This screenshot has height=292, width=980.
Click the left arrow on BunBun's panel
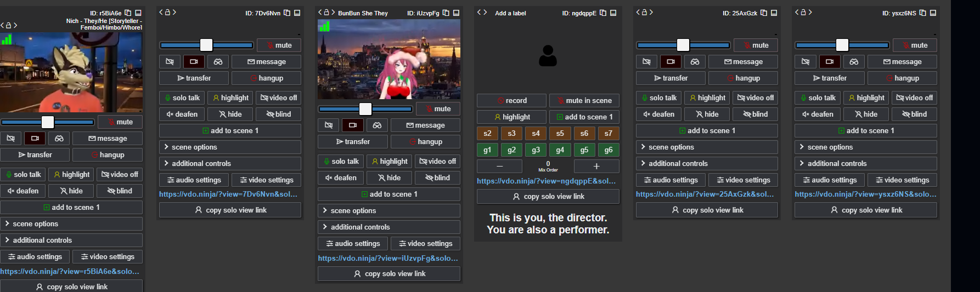pos(320,12)
